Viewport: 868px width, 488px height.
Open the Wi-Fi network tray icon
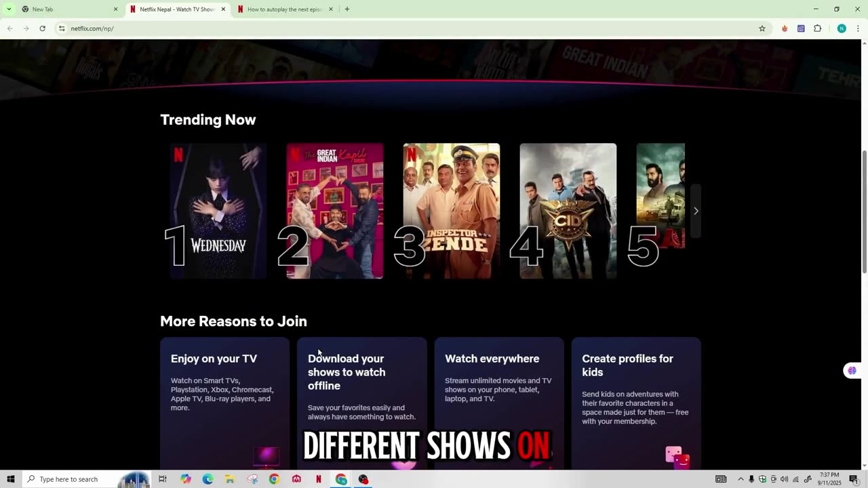[x=796, y=479]
